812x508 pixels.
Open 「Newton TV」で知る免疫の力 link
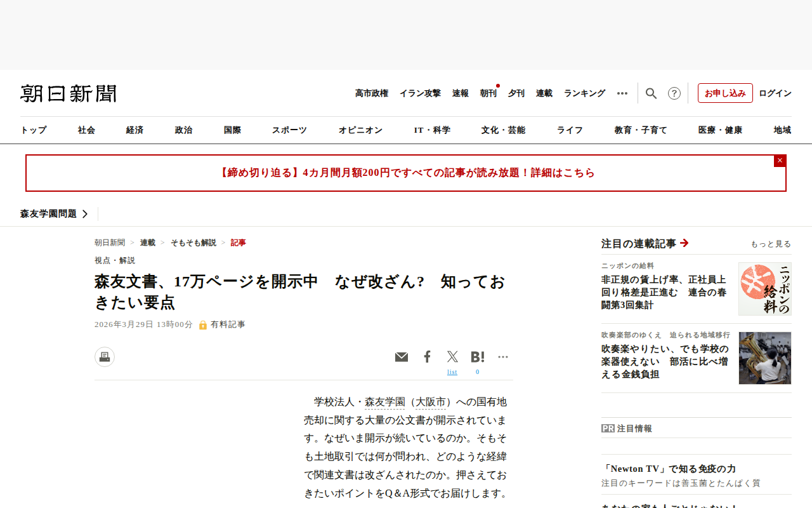click(x=669, y=469)
